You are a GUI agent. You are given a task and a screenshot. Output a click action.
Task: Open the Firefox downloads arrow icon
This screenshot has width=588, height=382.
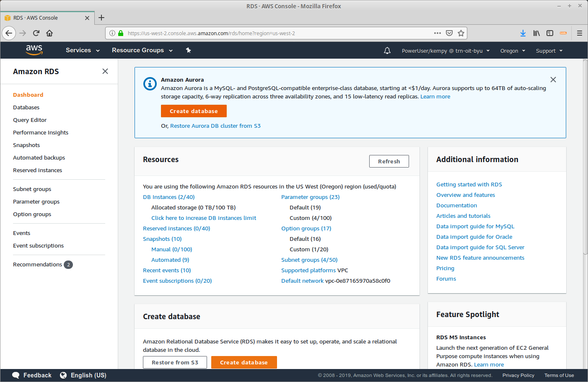[x=523, y=33]
